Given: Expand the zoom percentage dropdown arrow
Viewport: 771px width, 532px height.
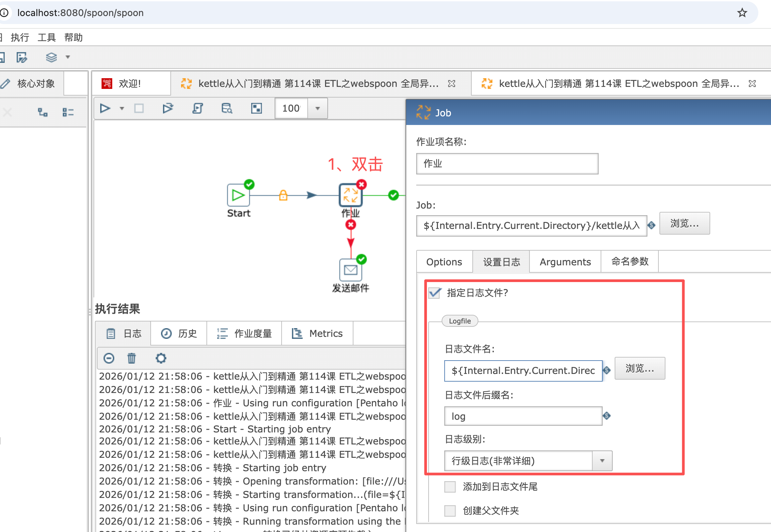Looking at the screenshot, I should (317, 108).
